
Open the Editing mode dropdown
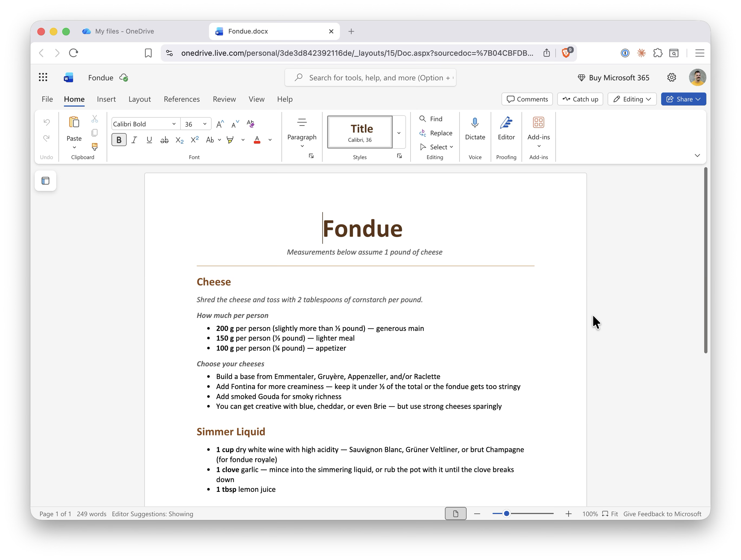(x=632, y=99)
